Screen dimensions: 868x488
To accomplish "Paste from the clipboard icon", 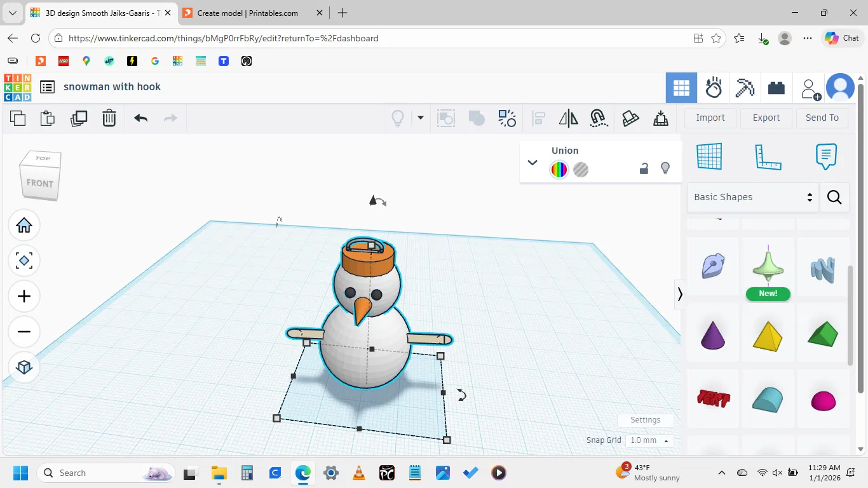I will tap(48, 118).
